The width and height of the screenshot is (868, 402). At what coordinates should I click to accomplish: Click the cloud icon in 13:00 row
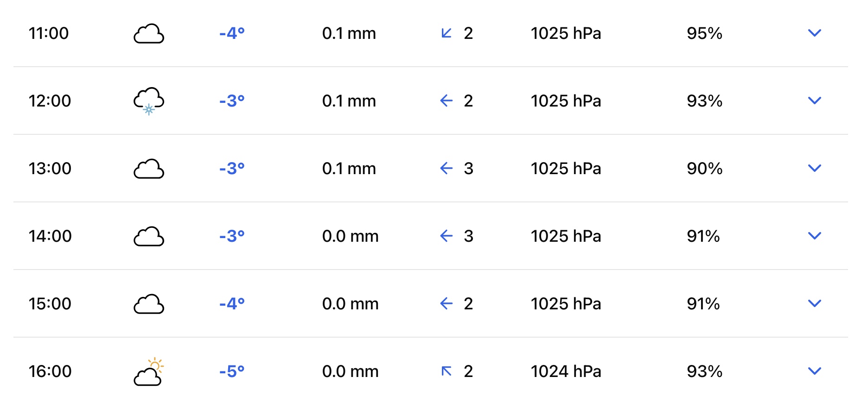coord(148,169)
